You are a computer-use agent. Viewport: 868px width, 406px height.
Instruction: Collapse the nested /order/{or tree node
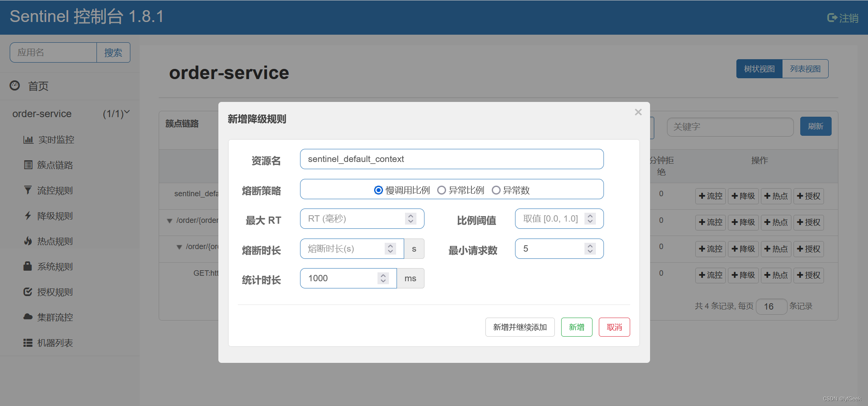click(179, 247)
